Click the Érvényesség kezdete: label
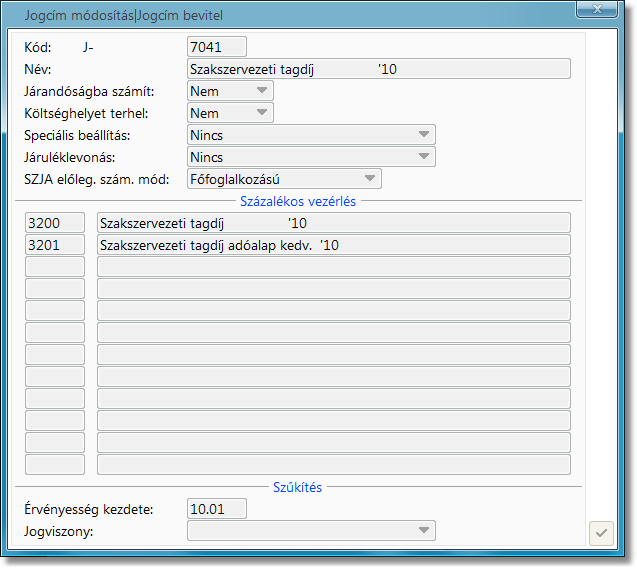 click(89, 509)
